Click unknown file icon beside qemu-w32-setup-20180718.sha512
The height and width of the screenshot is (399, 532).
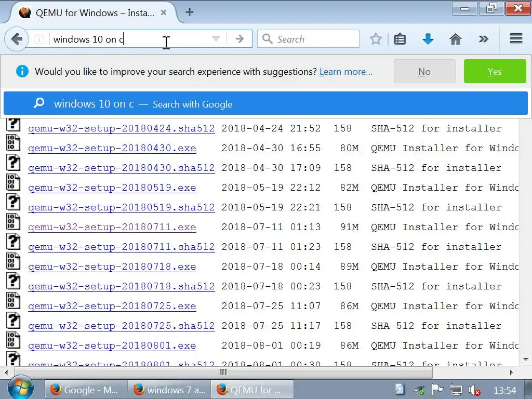click(13, 281)
